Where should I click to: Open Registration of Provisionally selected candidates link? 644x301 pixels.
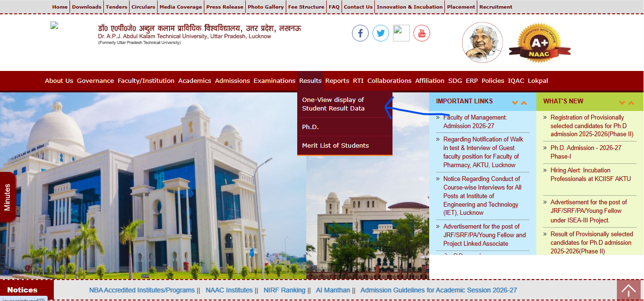(x=592, y=126)
